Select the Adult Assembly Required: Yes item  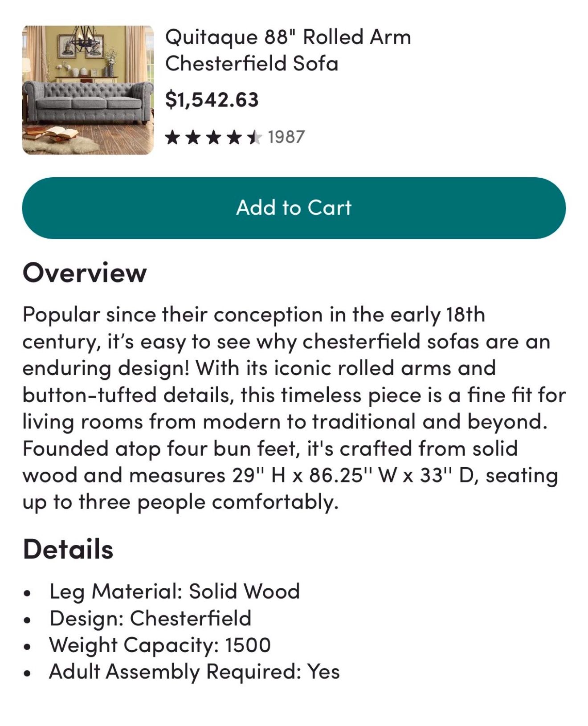(195, 672)
